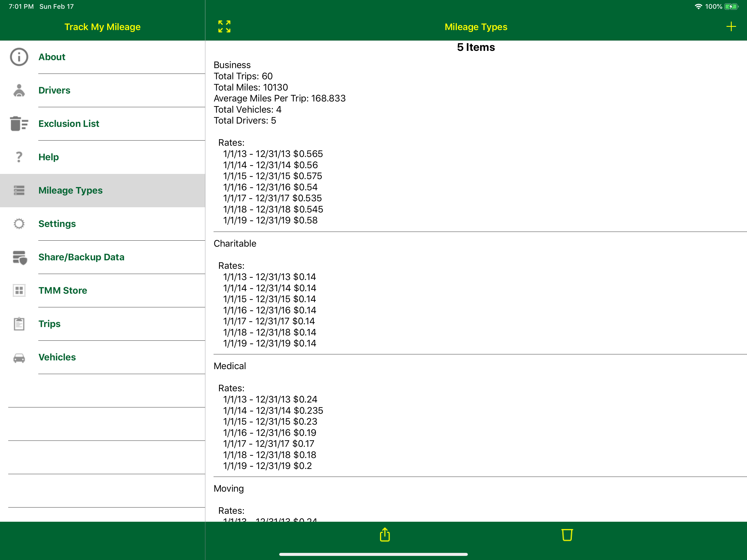Click the Exclusion List trash icon

pos(19,124)
